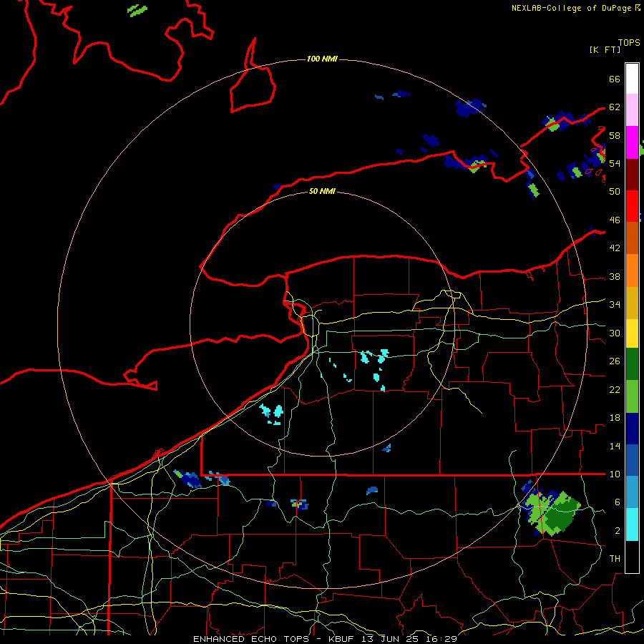The width and height of the screenshot is (644, 644).
Task: Click the 10 scale label
Action: click(x=615, y=474)
